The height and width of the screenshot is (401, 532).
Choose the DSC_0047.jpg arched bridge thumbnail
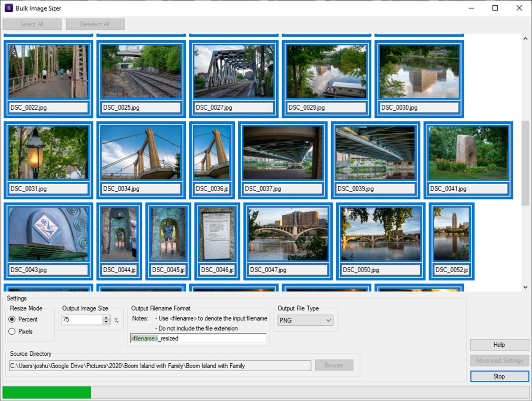(x=288, y=234)
